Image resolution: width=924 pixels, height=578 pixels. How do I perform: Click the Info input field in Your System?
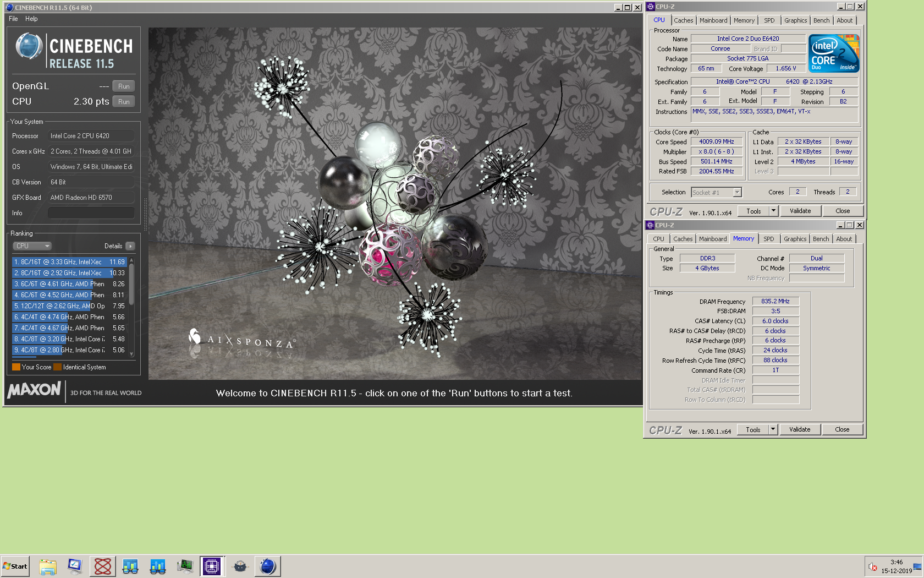(x=91, y=213)
